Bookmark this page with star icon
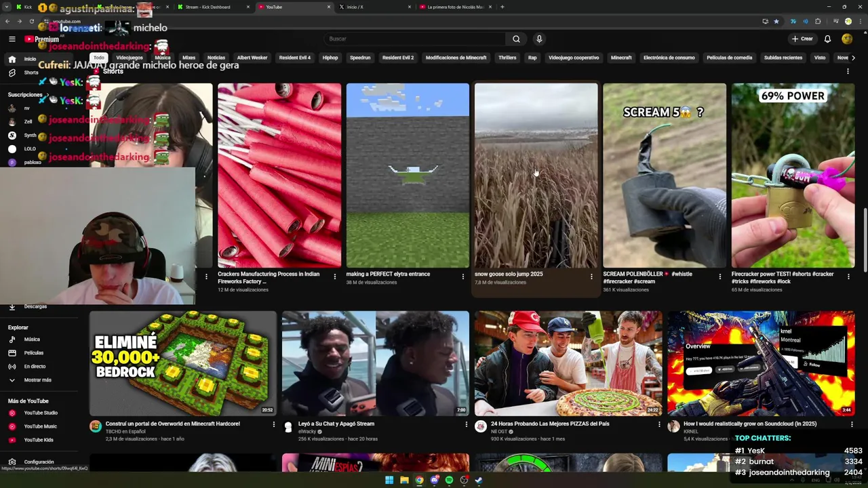868x488 pixels. (x=776, y=21)
